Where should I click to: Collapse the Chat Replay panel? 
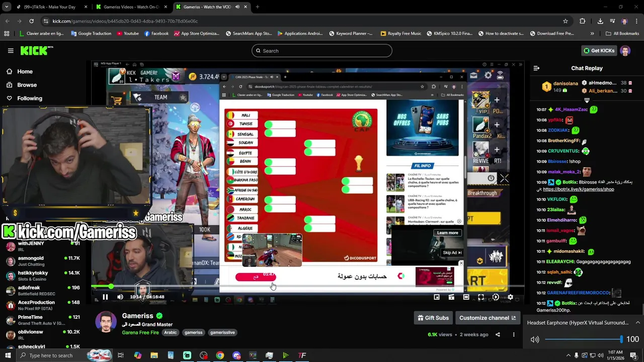(536, 68)
